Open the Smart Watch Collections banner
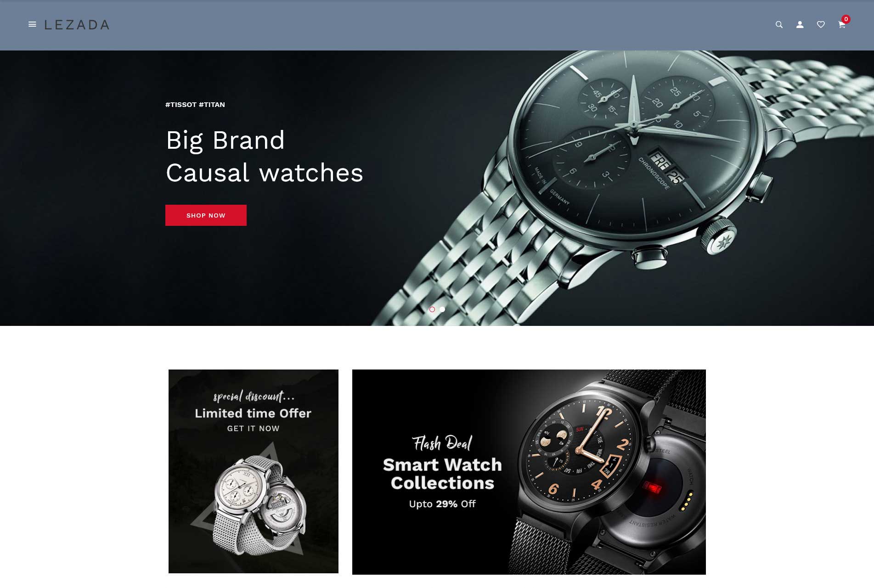874x588 pixels. point(529,472)
